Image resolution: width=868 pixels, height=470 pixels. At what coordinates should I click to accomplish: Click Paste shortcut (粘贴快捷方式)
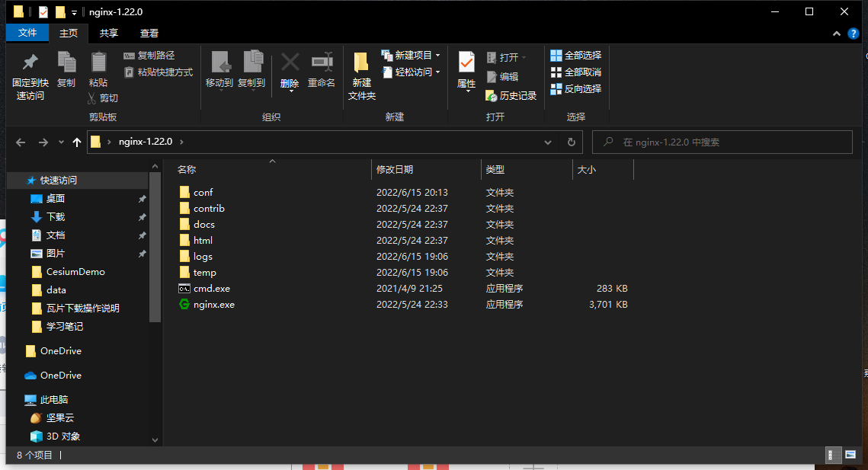159,72
